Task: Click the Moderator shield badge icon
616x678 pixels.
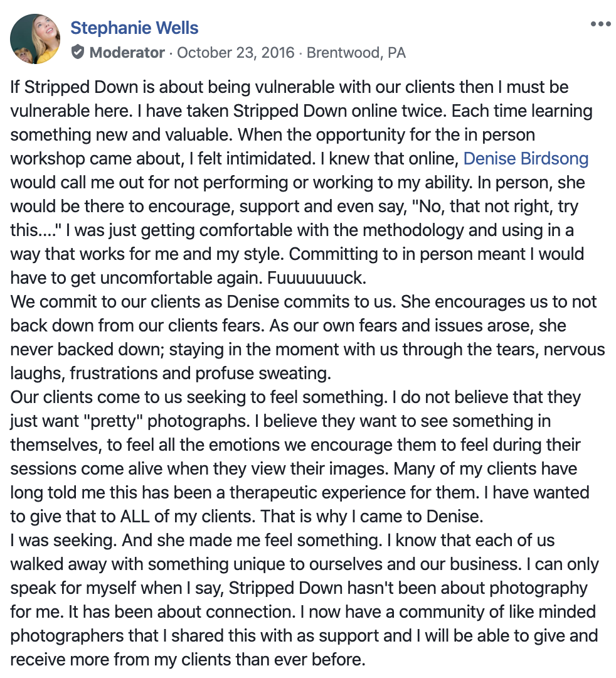Action: pos(78,53)
